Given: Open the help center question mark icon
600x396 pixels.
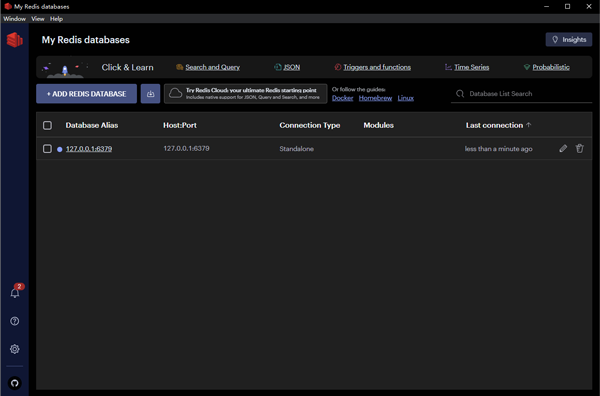Looking at the screenshot, I should click(x=15, y=321).
